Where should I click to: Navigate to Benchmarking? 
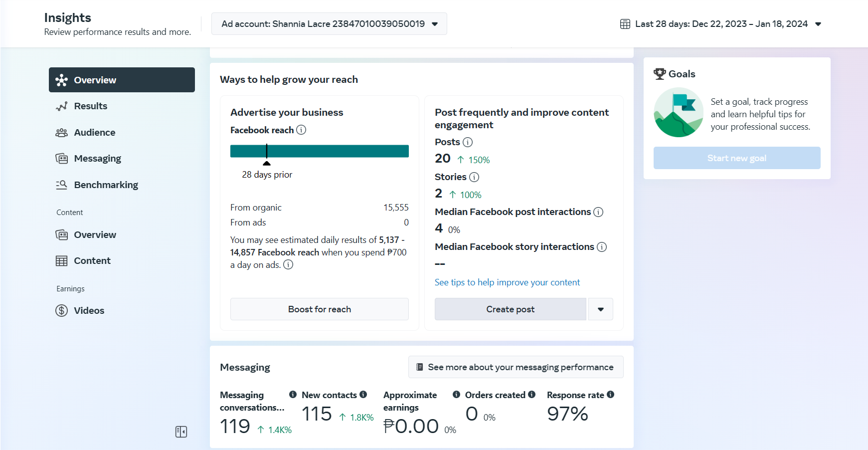(x=122, y=185)
